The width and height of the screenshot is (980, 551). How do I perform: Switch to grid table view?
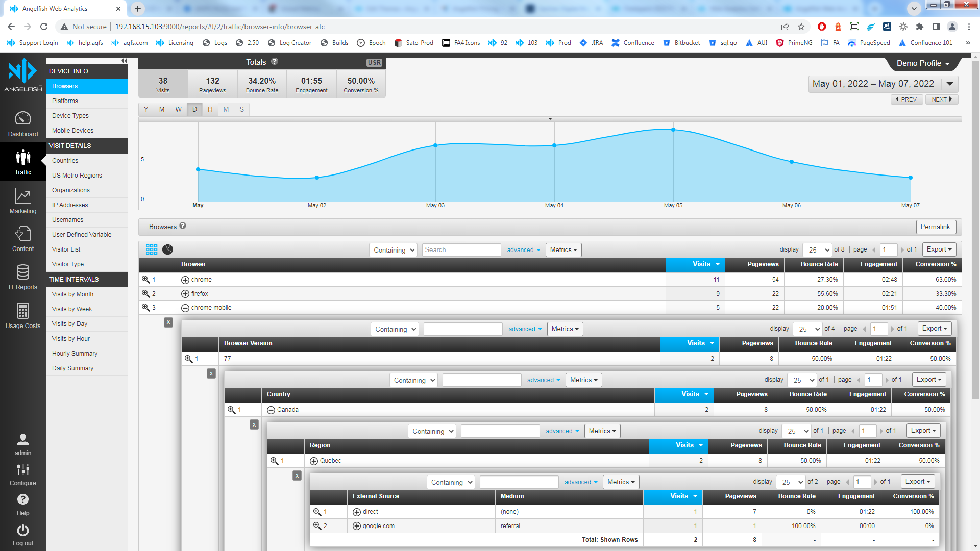(152, 249)
